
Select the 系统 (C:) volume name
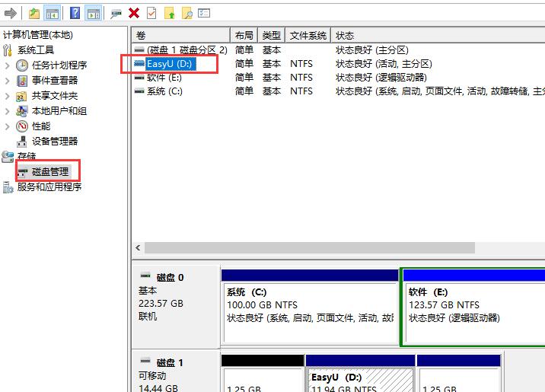point(164,91)
